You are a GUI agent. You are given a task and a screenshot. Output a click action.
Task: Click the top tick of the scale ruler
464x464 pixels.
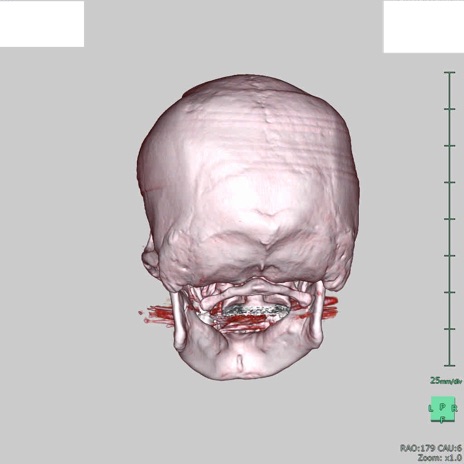tap(449, 72)
